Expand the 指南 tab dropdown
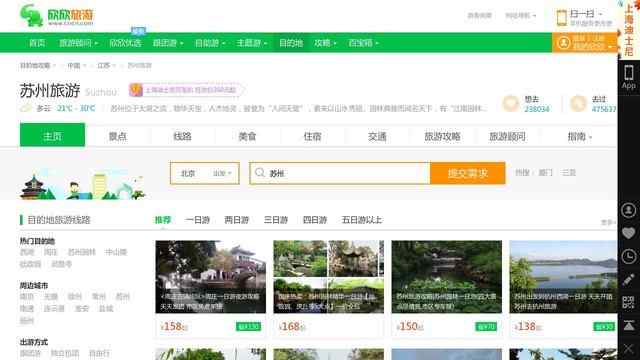640x360 pixels. click(x=579, y=136)
